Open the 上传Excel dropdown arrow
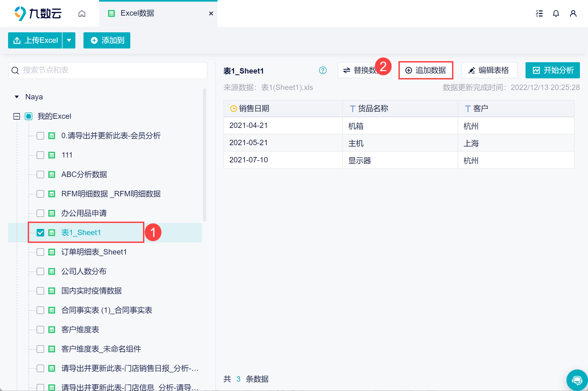The height and width of the screenshot is (391, 588). pyautogui.click(x=69, y=40)
